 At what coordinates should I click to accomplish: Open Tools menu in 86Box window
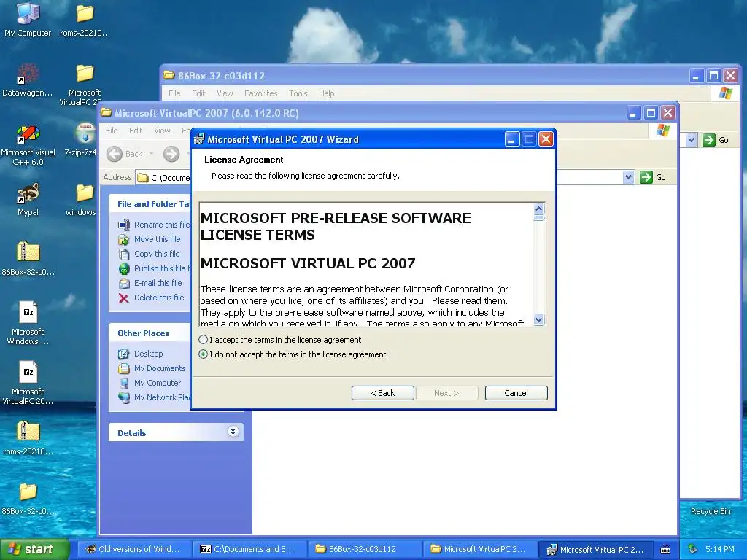click(x=298, y=93)
